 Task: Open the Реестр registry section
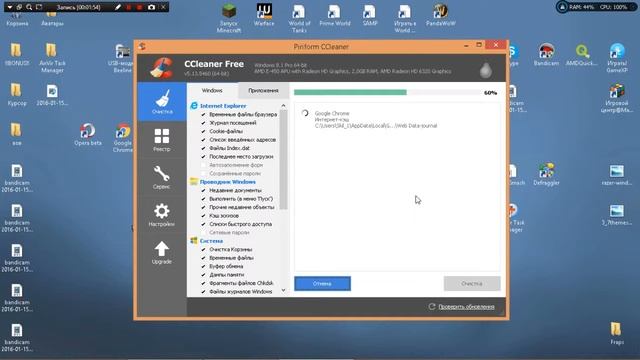[x=162, y=140]
